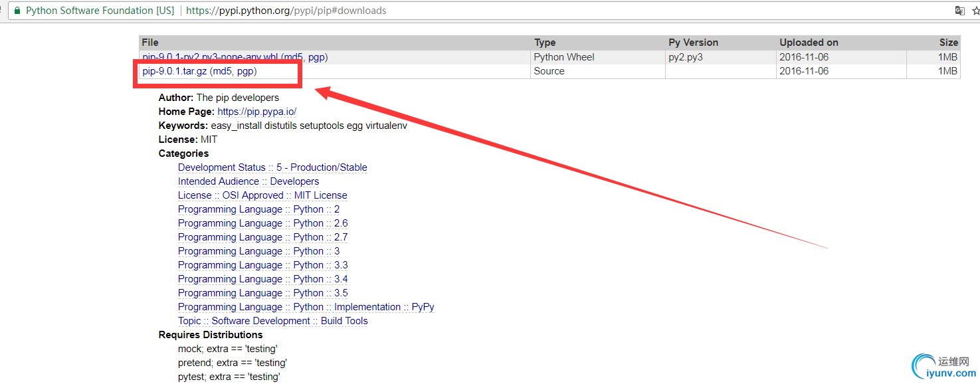Click the License: MIT line
Screen dimensions: 980x384
(x=187, y=140)
